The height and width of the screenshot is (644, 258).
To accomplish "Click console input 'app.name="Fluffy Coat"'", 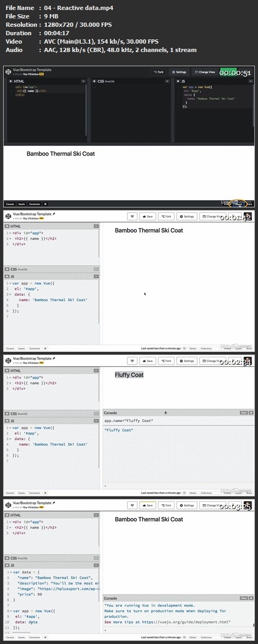I will coord(128,421).
